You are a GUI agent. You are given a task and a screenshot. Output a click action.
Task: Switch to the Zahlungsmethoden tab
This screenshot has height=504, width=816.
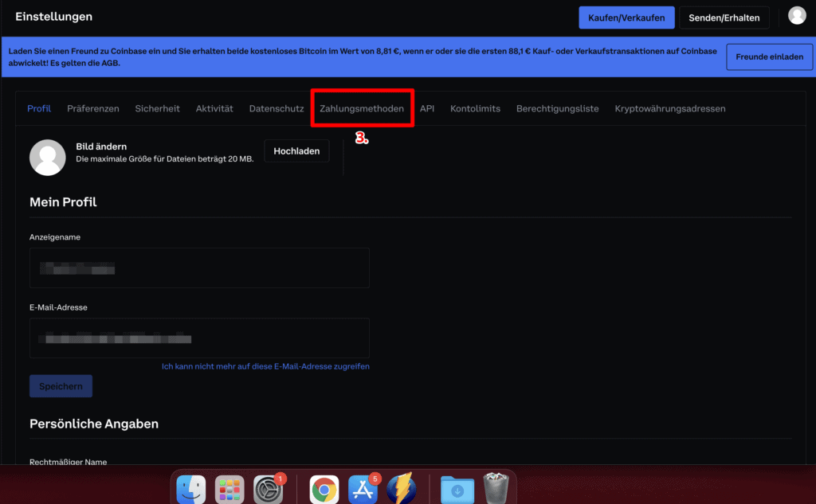point(362,108)
